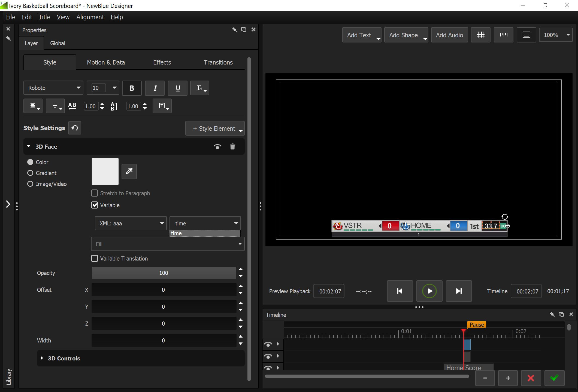Screen dimensions: 578x392
Task: Select the Gradient radio option
Action: (30, 173)
